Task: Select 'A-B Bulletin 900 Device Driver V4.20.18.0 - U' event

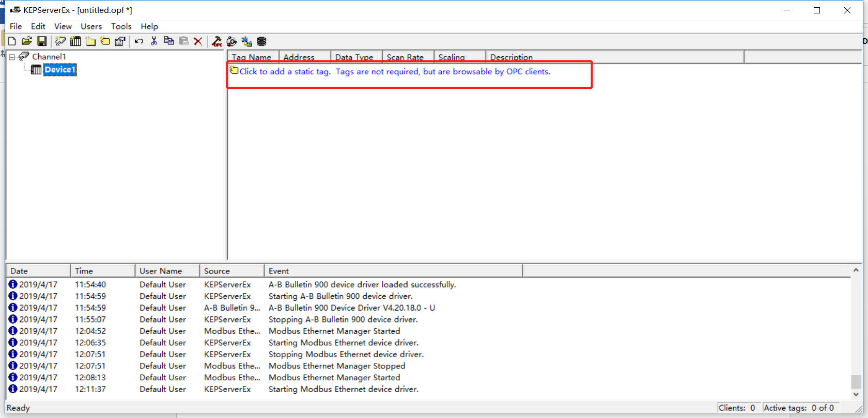Action: (x=352, y=308)
